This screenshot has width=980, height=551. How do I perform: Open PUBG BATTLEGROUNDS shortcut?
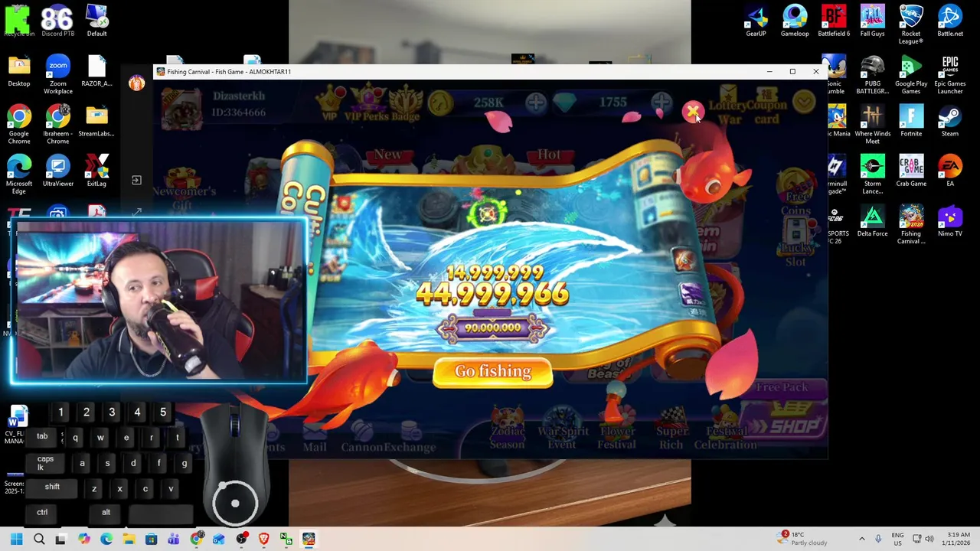pyautogui.click(x=872, y=75)
